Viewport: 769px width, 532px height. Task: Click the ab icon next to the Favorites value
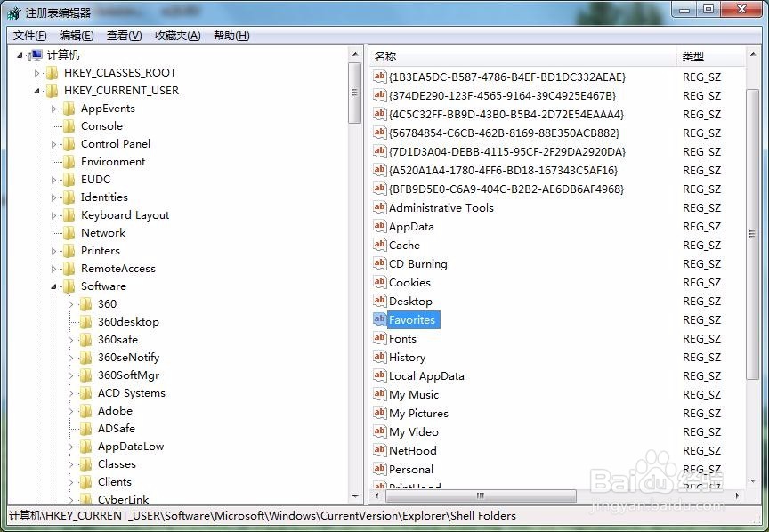click(x=379, y=319)
